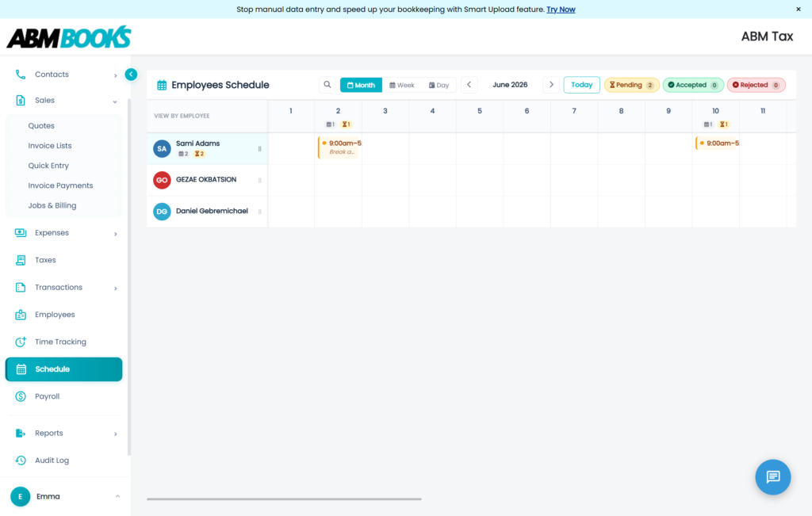Click the Audit Log history icon

point(20,461)
